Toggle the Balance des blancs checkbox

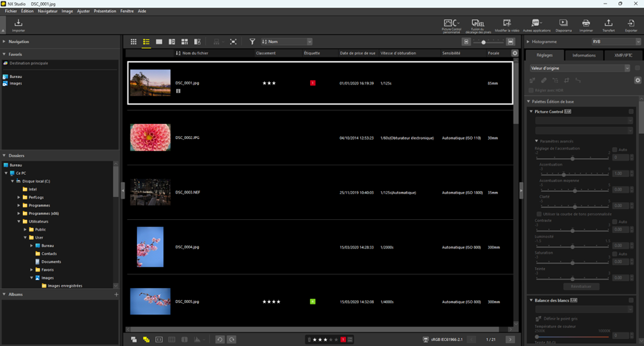click(631, 300)
